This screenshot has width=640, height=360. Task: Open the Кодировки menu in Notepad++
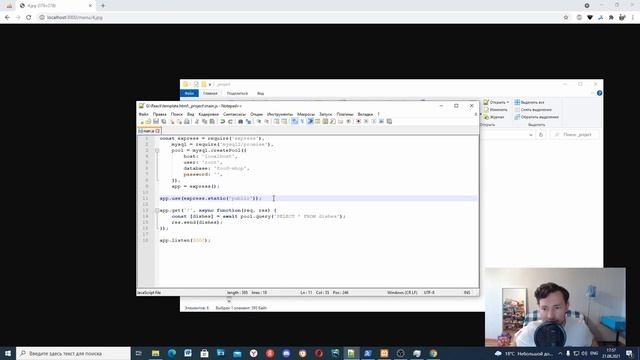209,114
